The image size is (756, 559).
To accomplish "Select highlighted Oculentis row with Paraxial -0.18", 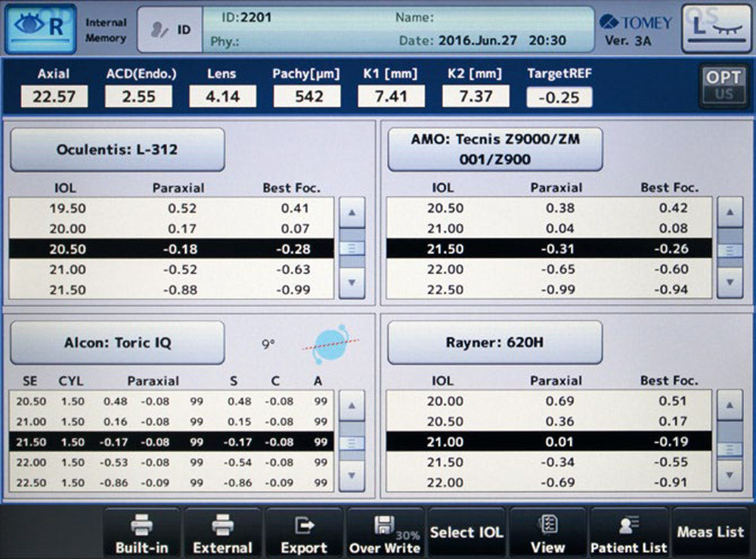I will point(171,249).
